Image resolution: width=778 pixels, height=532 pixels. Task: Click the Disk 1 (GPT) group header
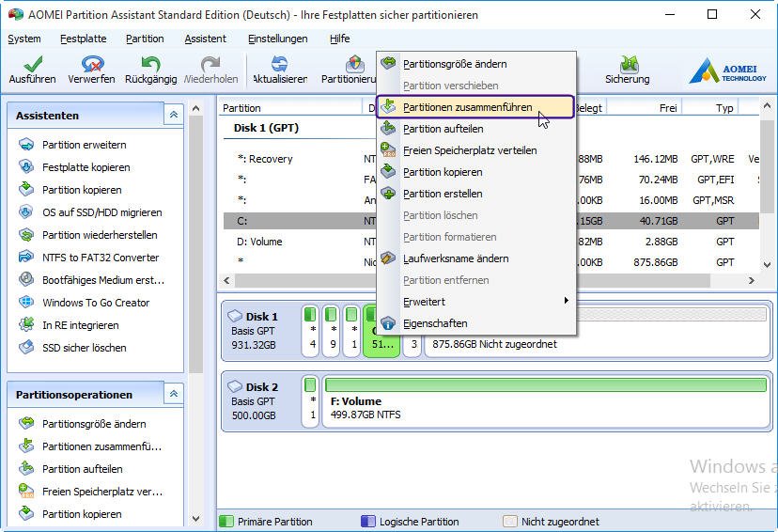click(x=267, y=128)
